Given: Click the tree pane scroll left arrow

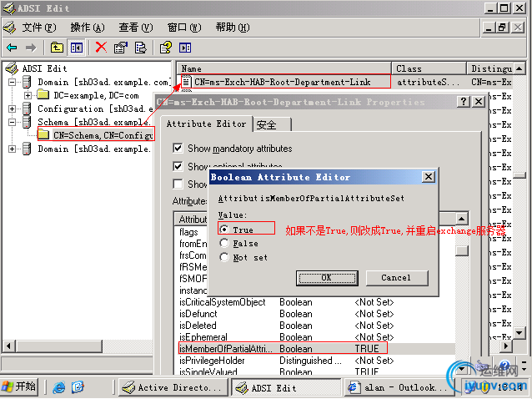Looking at the screenshot, I should 8,346.
